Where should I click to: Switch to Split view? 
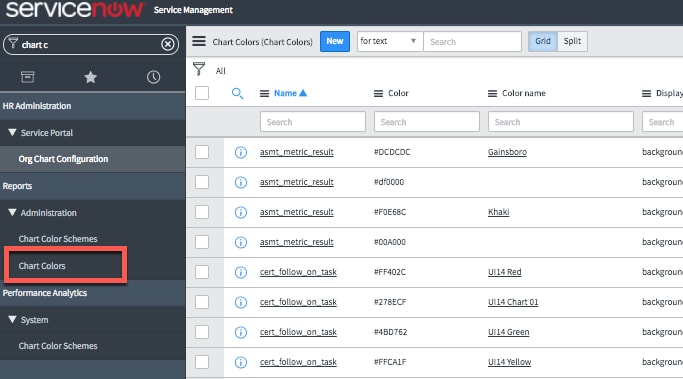(572, 41)
